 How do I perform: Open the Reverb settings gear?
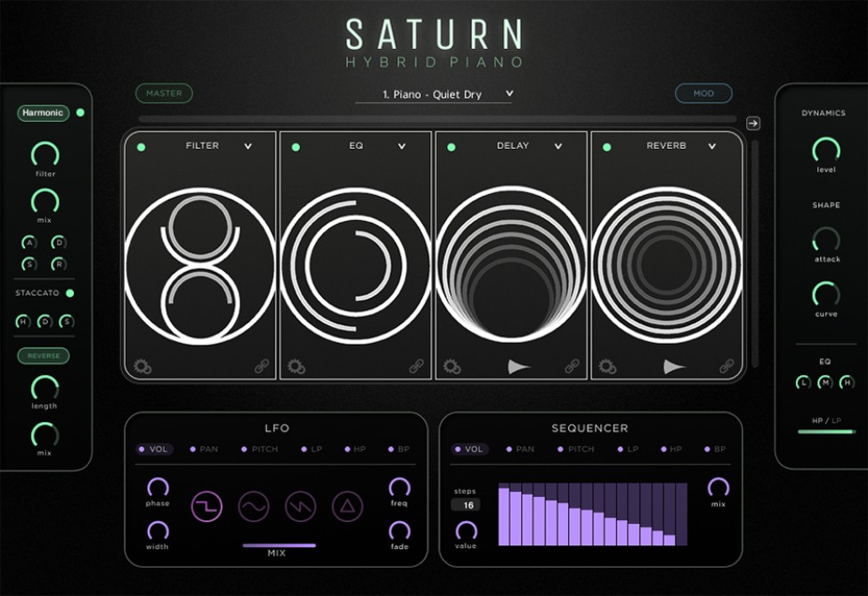pyautogui.click(x=608, y=364)
